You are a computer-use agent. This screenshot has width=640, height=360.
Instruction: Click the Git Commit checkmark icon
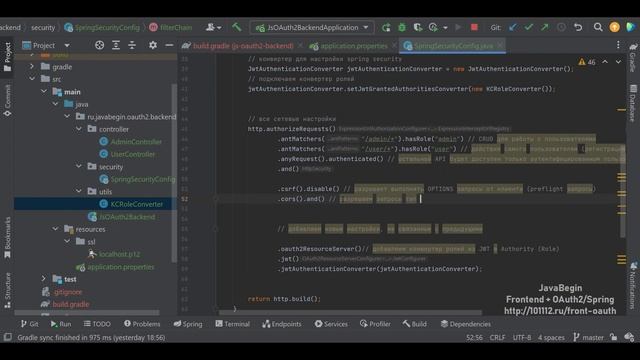click(529, 27)
